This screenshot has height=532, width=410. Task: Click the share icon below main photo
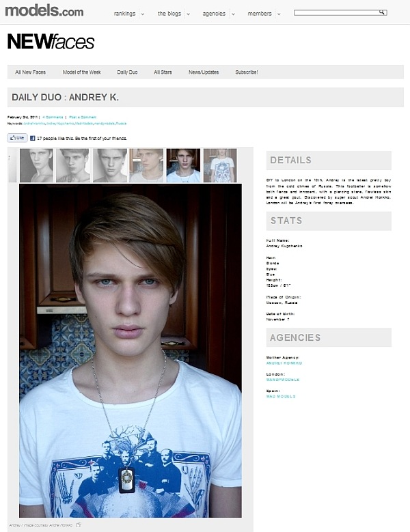coord(79,525)
